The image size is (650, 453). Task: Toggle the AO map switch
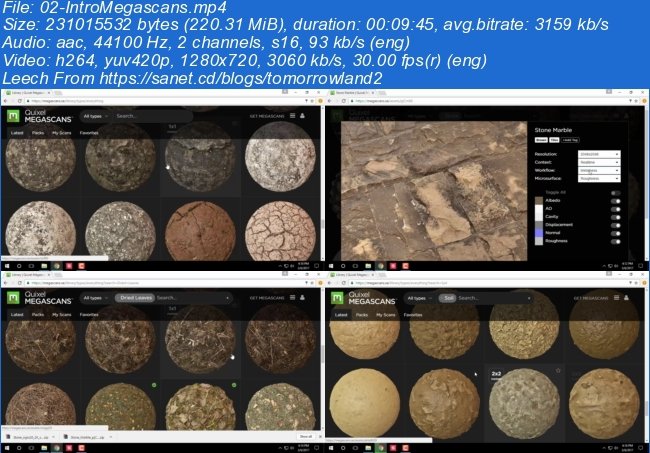click(616, 209)
